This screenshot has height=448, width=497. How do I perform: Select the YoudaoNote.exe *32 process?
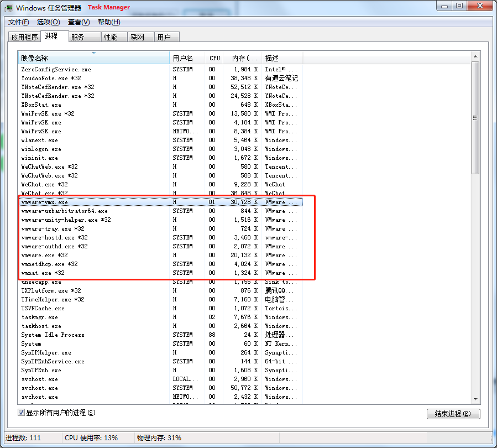point(160,78)
